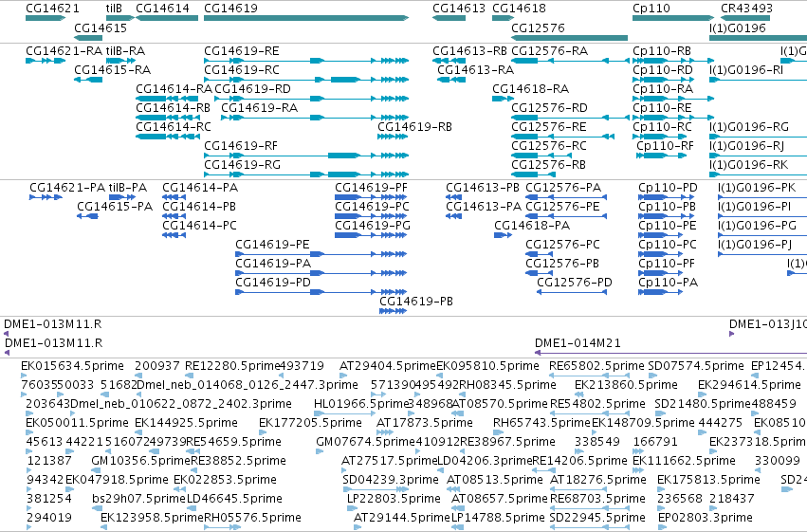The width and height of the screenshot is (807, 532).
Task: Click protein l(1)G0196-PK
Action: point(757,188)
